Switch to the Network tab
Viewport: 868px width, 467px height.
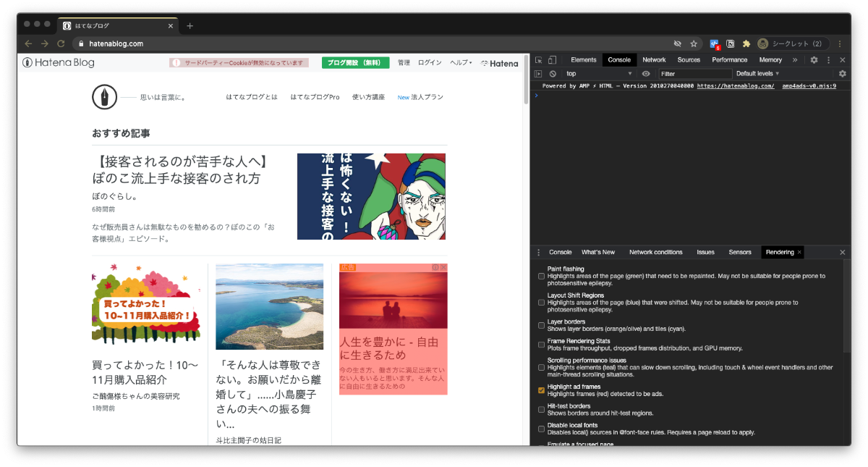(x=654, y=60)
